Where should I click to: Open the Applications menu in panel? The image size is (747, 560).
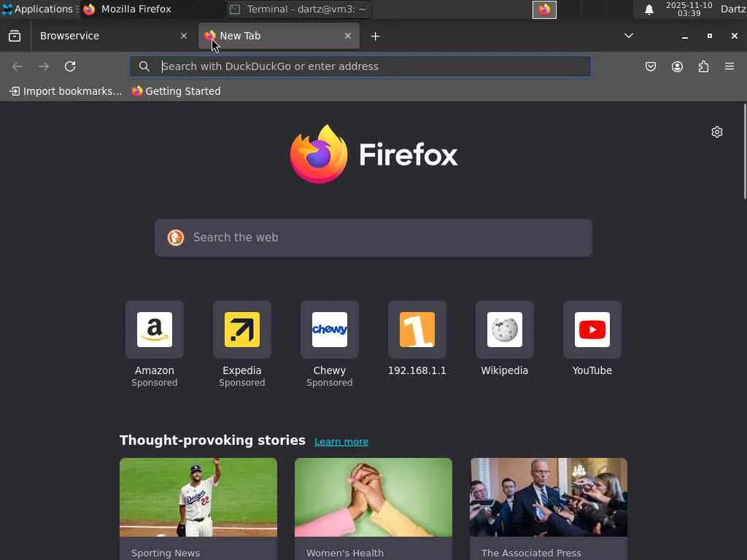point(39,9)
